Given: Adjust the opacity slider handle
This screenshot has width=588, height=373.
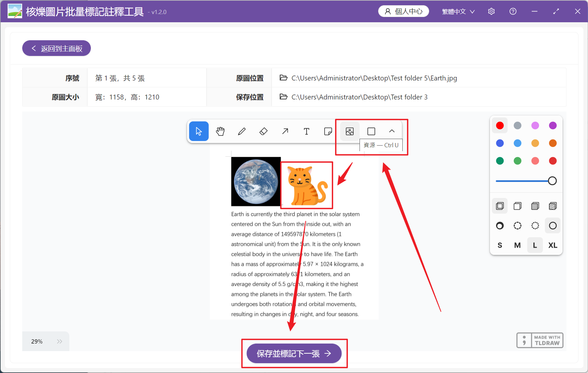Looking at the screenshot, I should point(552,181).
